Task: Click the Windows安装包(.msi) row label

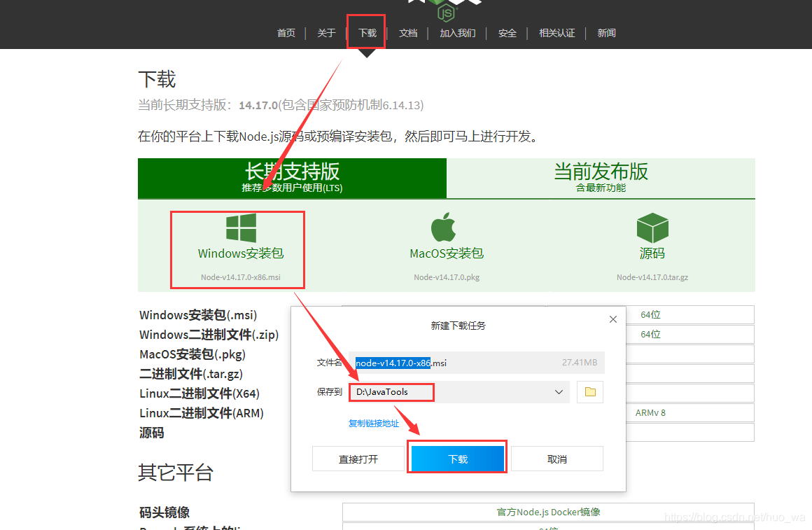Action: (x=198, y=315)
